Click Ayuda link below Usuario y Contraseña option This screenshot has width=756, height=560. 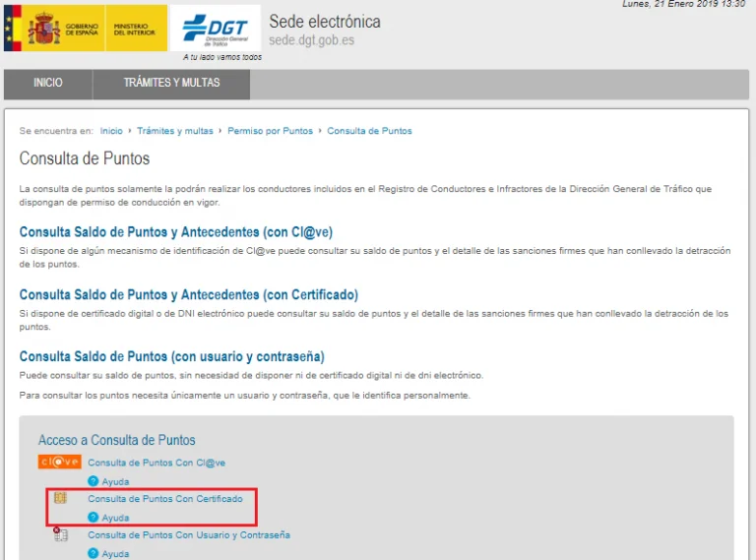[116, 554]
